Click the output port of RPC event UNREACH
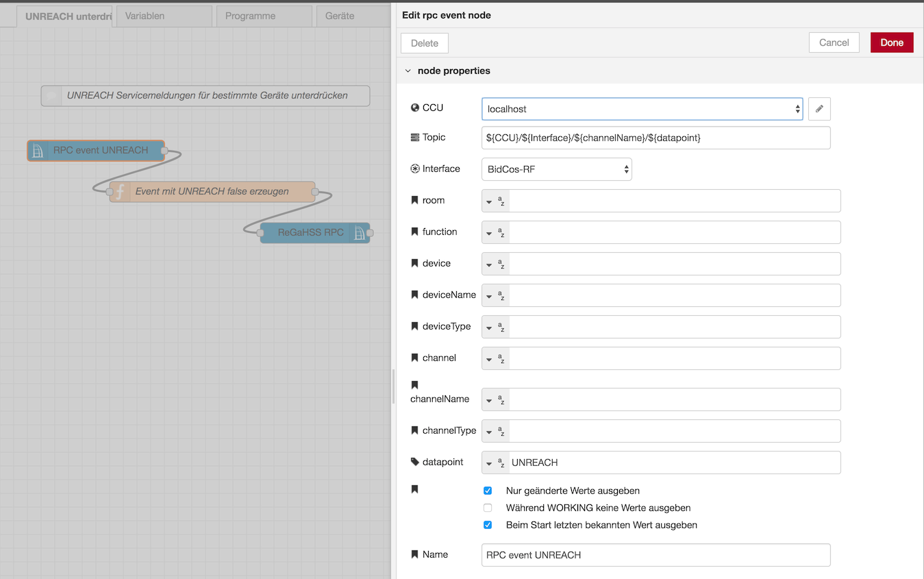This screenshot has width=924, height=579. 164,151
